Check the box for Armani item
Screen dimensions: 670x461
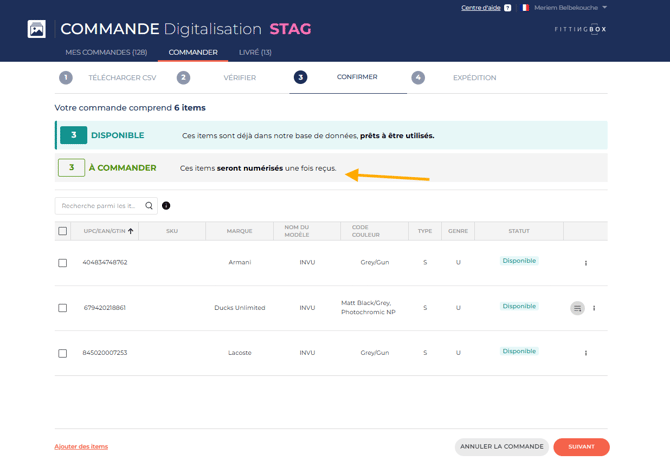(x=62, y=263)
